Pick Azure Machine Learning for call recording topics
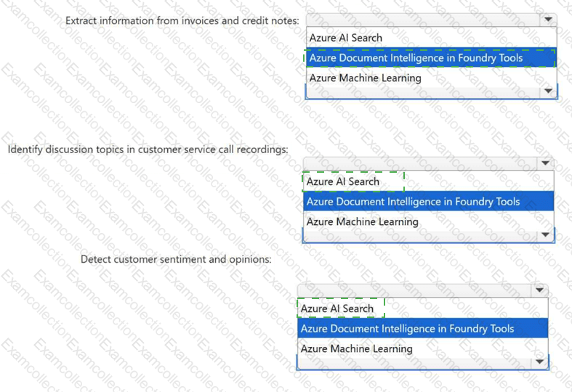This screenshot has width=572, height=392. 362,221
